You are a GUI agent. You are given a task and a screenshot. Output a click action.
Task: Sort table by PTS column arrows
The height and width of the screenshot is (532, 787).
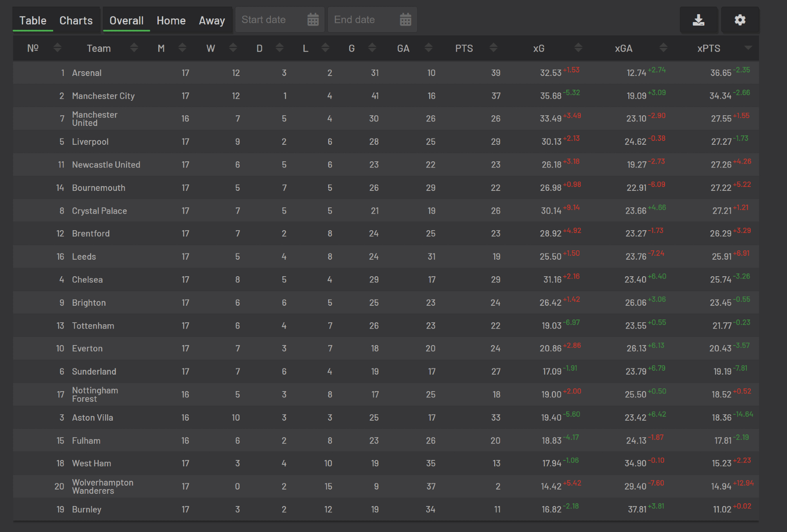(493, 48)
